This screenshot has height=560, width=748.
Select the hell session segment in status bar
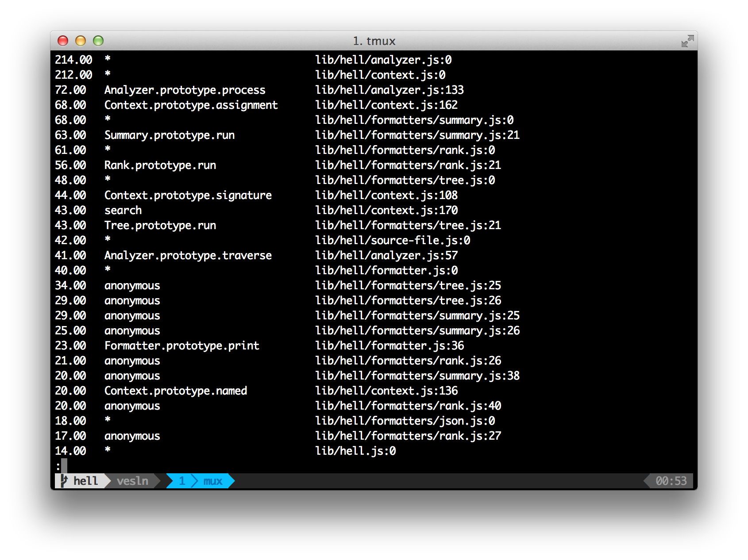(83, 481)
